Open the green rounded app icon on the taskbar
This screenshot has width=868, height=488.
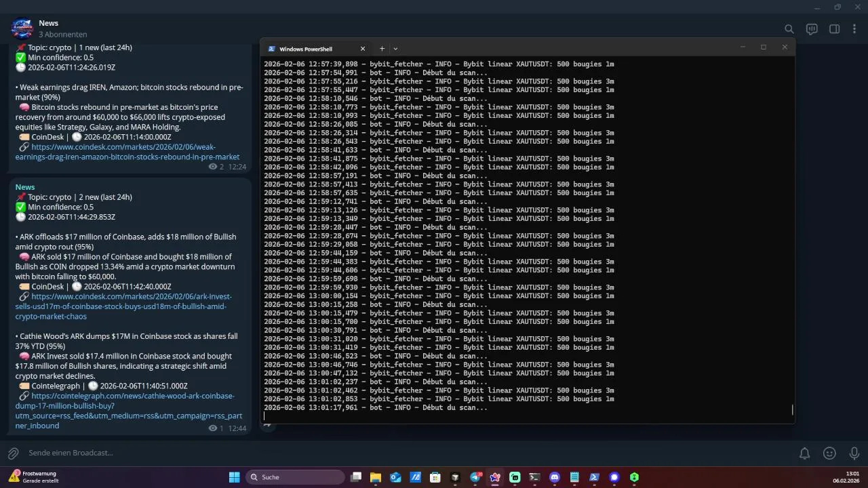tap(515, 477)
